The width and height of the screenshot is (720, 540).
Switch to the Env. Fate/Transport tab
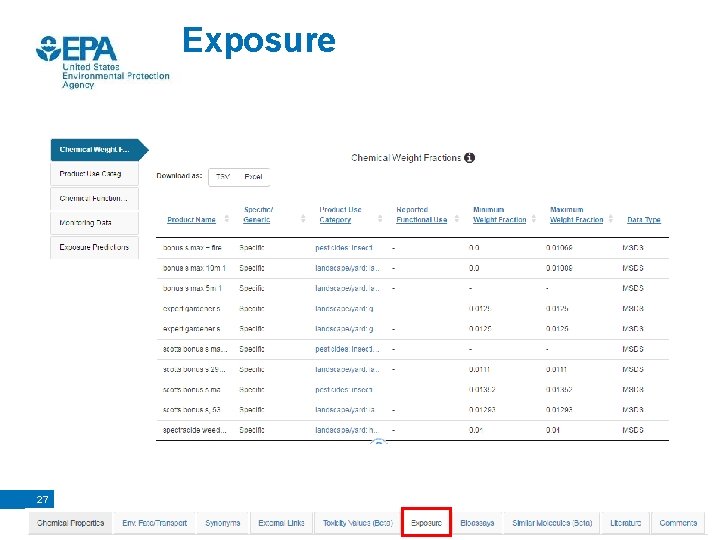click(154, 523)
